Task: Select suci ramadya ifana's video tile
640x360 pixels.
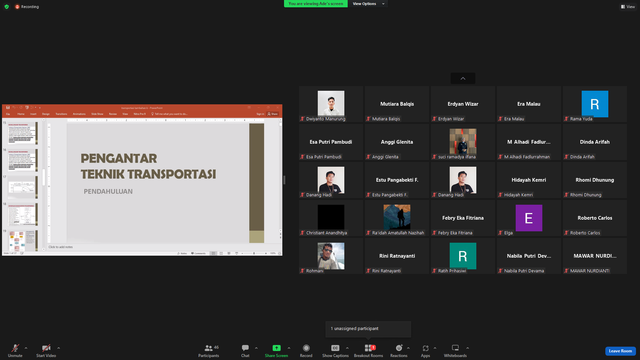Action: [462, 142]
